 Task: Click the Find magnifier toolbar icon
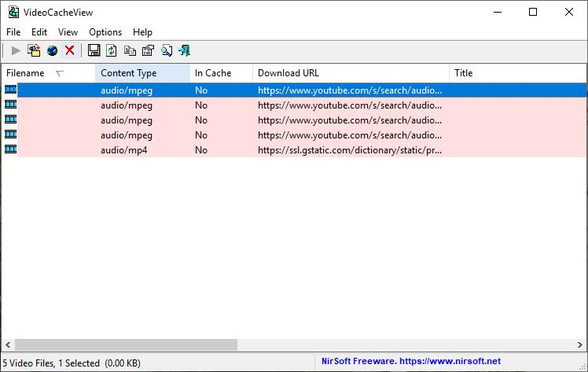167,50
